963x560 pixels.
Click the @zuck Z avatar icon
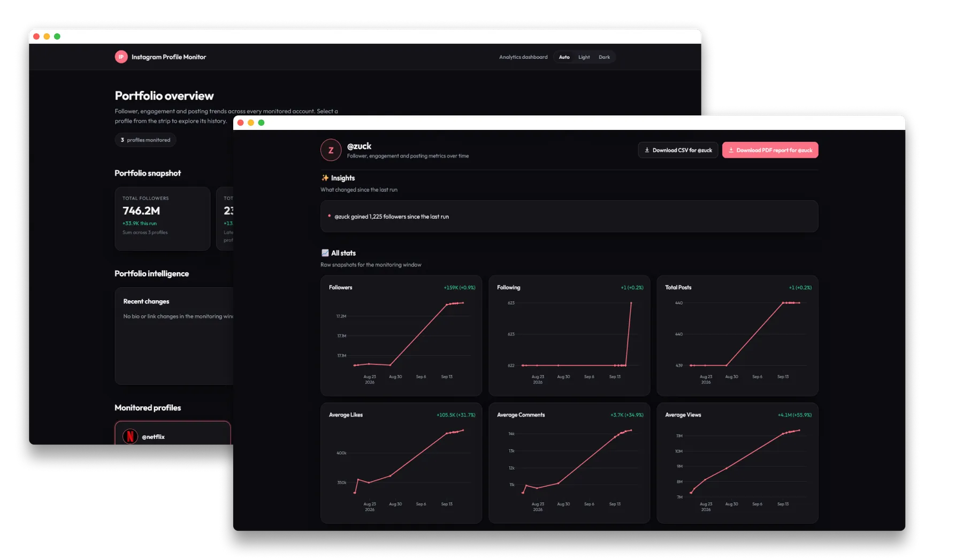331,150
